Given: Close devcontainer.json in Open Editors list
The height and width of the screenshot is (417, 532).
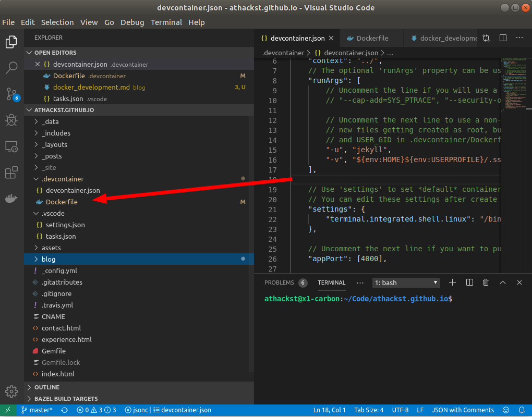Looking at the screenshot, I should (x=38, y=65).
